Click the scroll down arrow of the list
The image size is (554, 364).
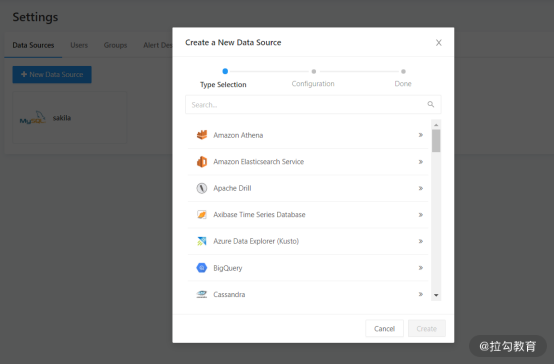(436, 295)
